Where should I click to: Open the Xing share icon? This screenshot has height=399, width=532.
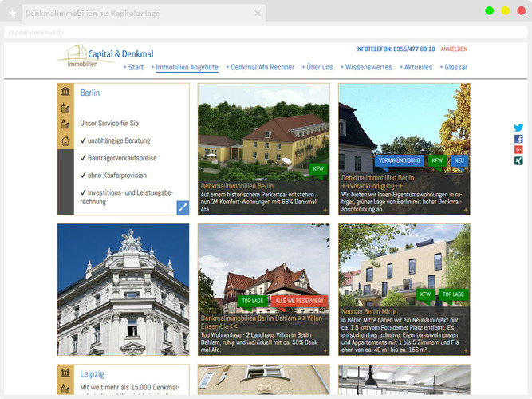tap(518, 161)
